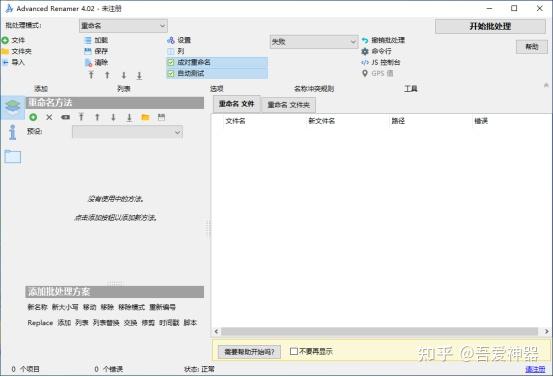
Task: Click the Import arrow icon
Action: (5, 62)
